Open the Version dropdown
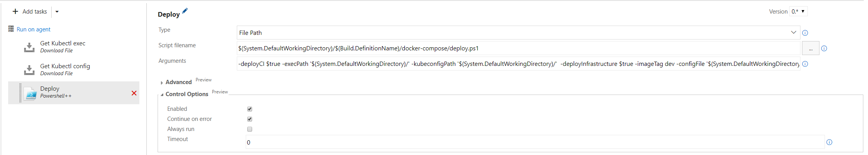 tap(798, 12)
